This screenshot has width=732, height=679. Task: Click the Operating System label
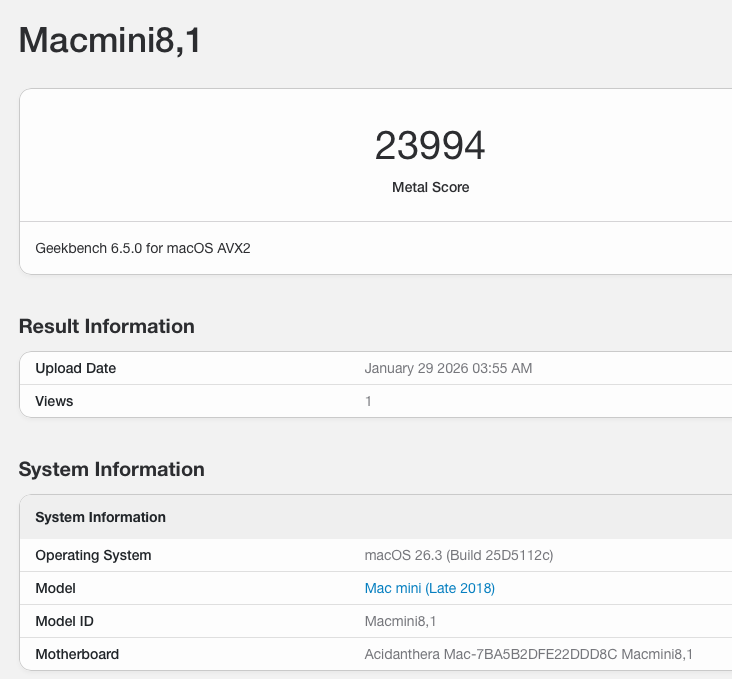point(93,555)
